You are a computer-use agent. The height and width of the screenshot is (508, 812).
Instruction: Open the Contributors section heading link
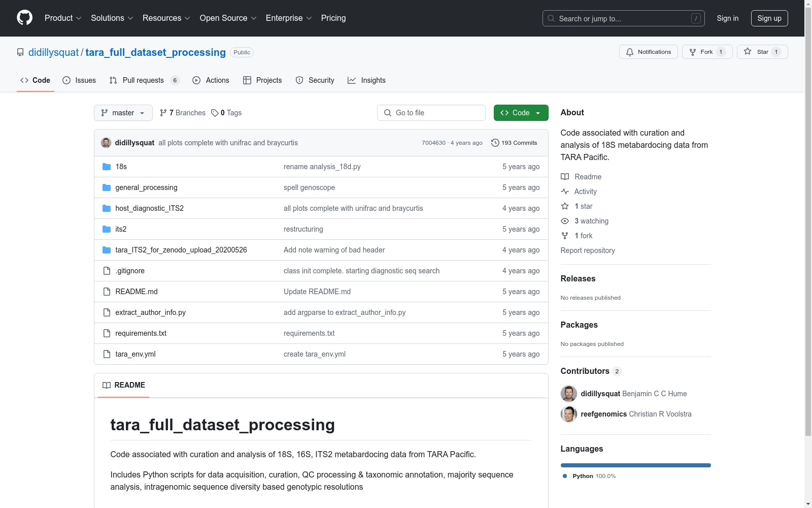pos(591,371)
